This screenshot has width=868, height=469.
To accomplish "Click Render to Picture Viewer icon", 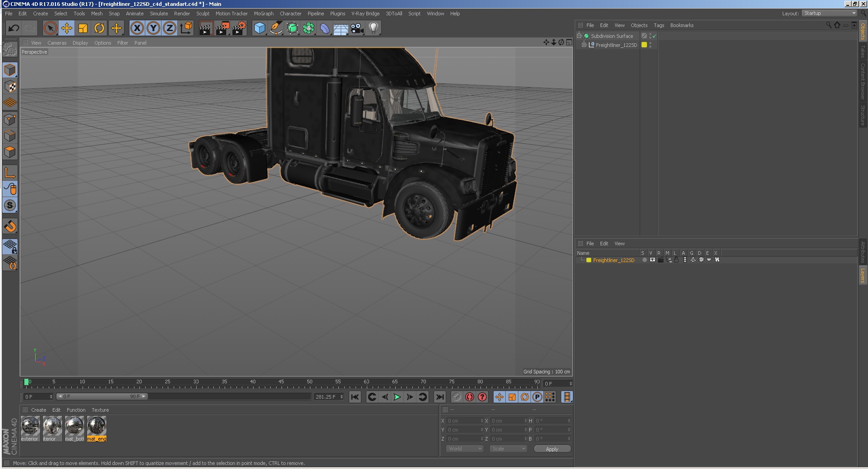I will (x=222, y=28).
